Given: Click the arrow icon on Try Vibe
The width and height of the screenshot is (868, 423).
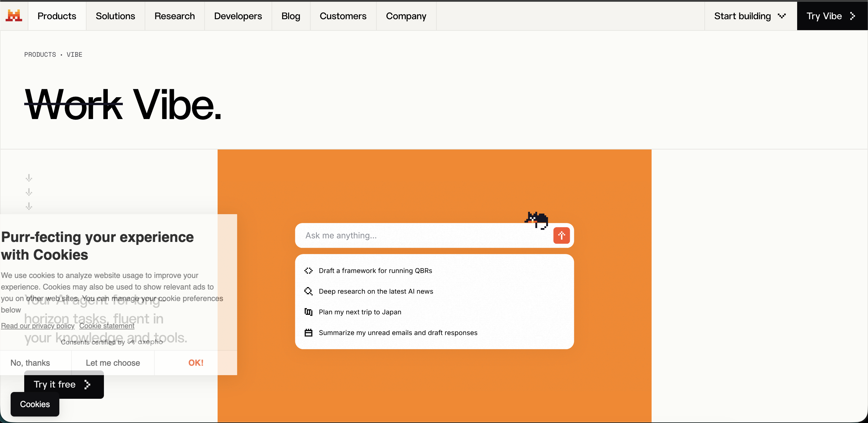Looking at the screenshot, I should point(853,16).
